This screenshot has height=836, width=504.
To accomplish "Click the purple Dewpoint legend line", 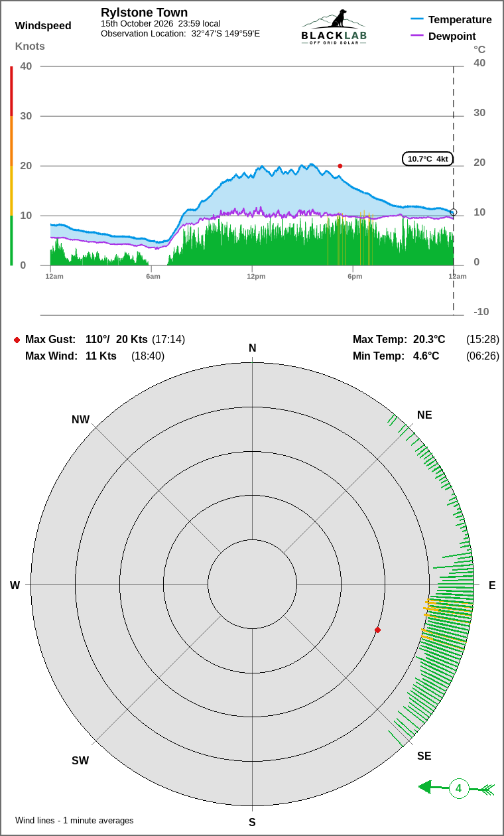I will click(x=417, y=36).
